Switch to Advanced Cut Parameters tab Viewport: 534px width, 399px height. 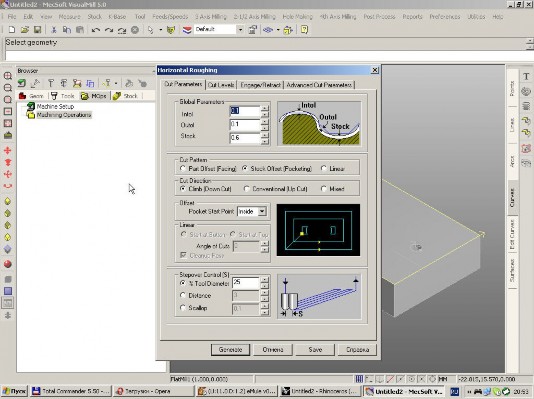coord(319,85)
